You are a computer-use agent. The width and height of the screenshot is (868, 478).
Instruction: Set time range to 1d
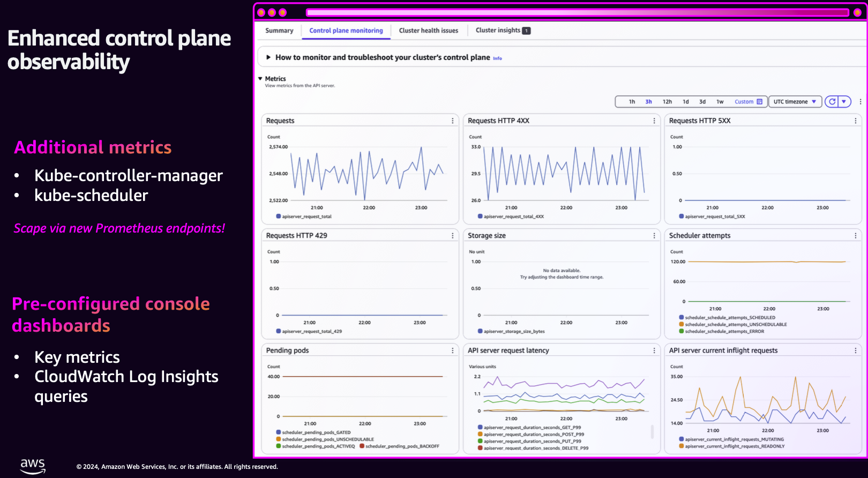pos(685,102)
